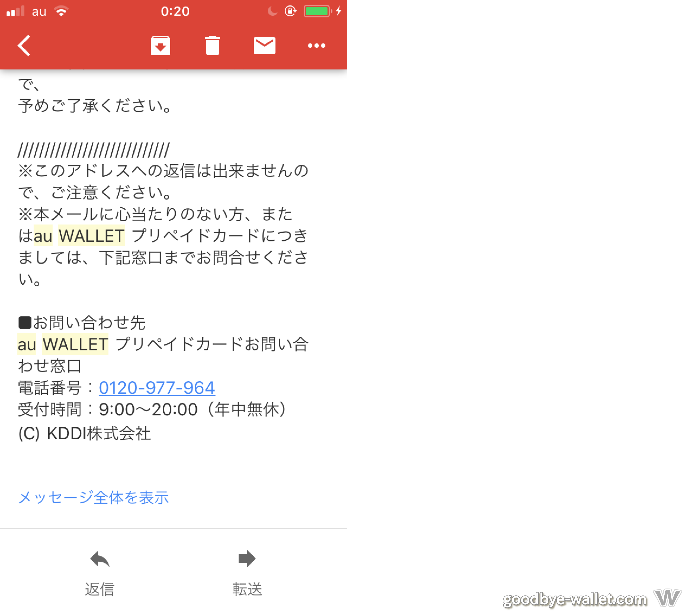Call phone number 0120-977-964
694x616 pixels.
click(157, 388)
